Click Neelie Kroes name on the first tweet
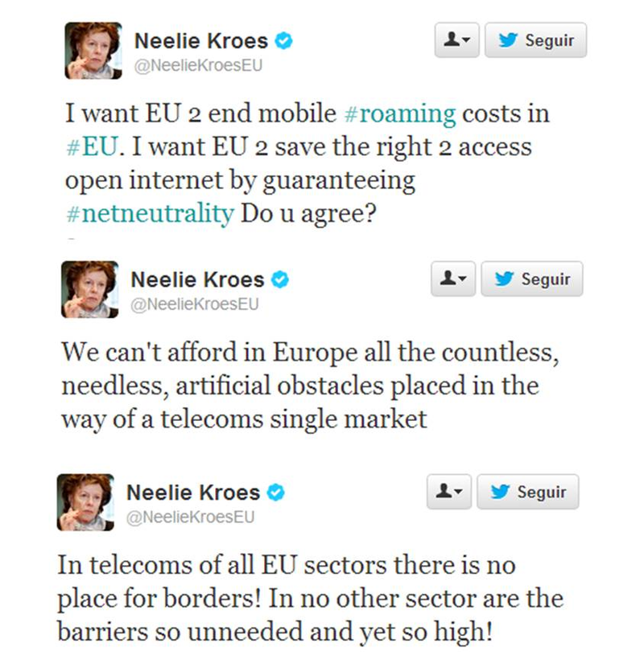Image resolution: width=644 pixels, height=652 pixels. click(x=201, y=41)
